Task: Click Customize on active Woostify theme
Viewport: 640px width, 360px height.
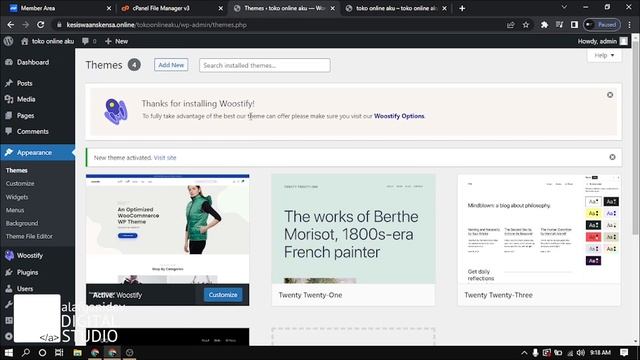Action: click(x=223, y=295)
